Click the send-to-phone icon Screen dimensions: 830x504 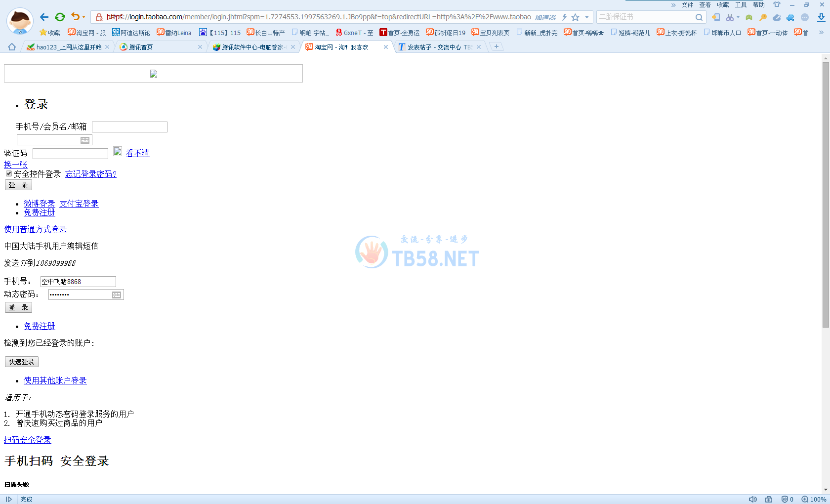(715, 17)
